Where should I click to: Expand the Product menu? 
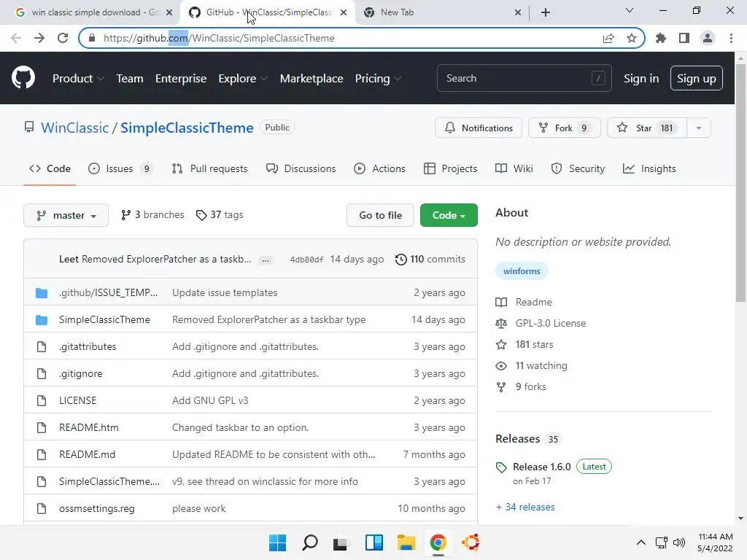click(78, 79)
